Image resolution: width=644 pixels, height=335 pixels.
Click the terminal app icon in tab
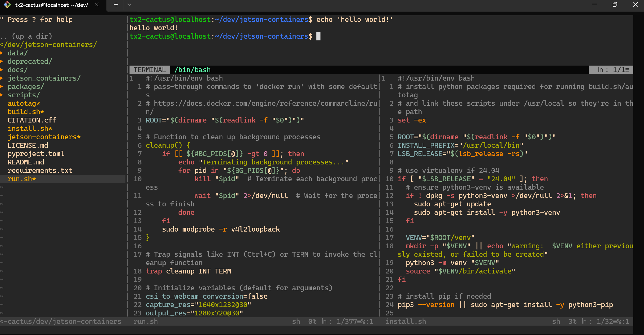[x=7, y=5]
